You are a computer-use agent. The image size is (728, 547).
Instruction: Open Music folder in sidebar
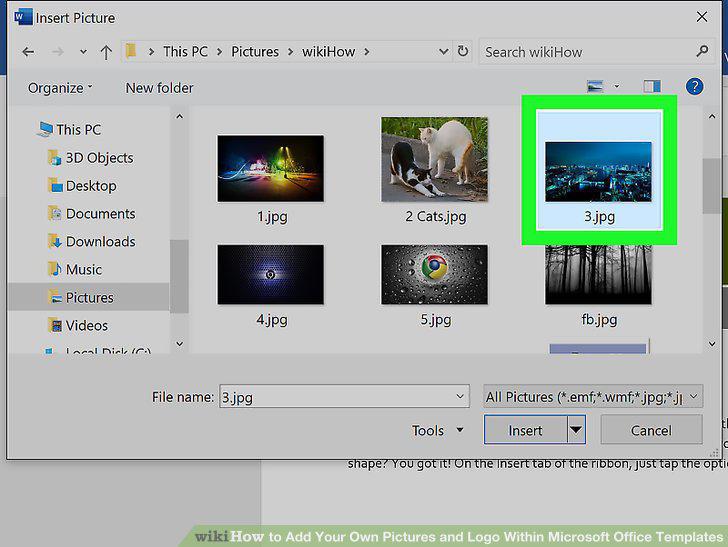[75, 269]
